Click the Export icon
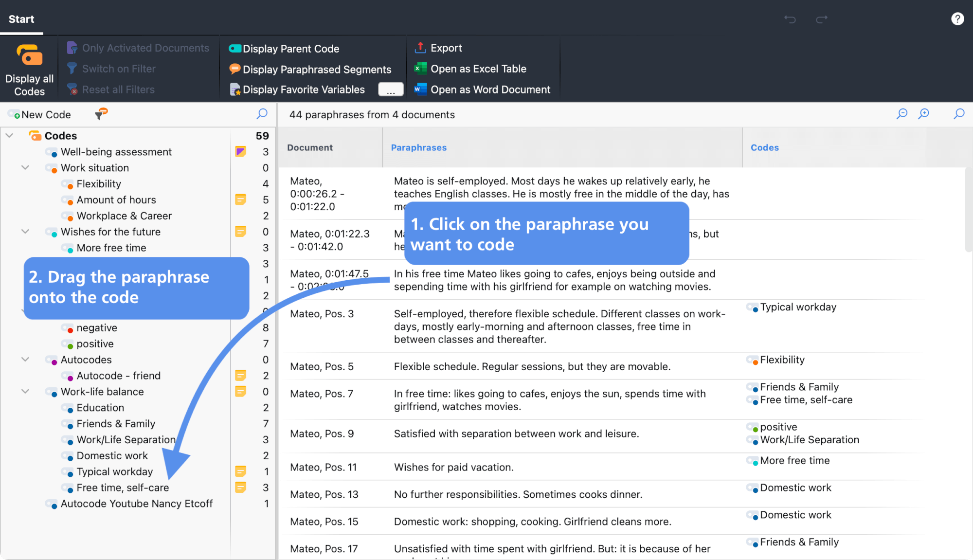 tap(420, 48)
